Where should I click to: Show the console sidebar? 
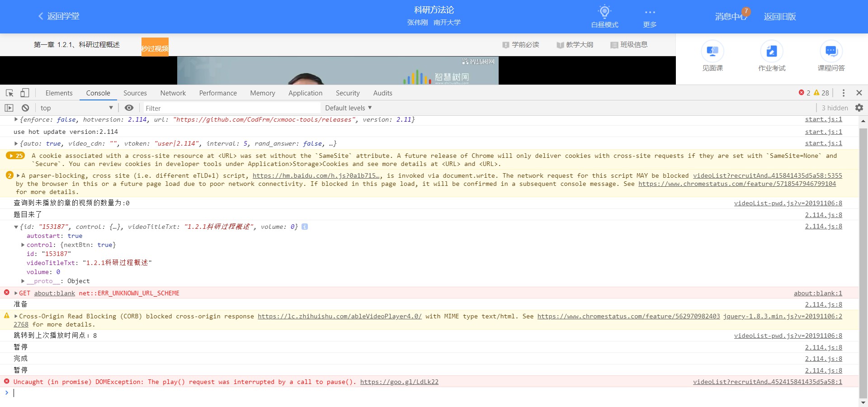tap(9, 108)
